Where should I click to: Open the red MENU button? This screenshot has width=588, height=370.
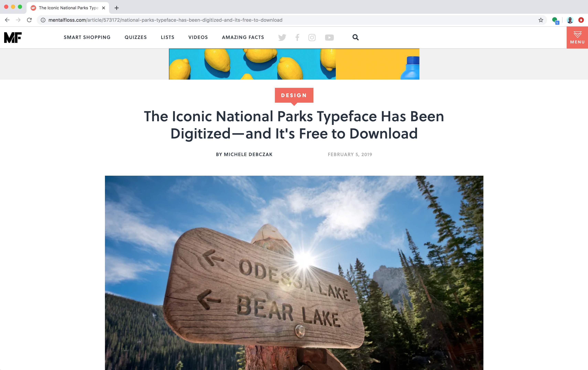point(577,37)
